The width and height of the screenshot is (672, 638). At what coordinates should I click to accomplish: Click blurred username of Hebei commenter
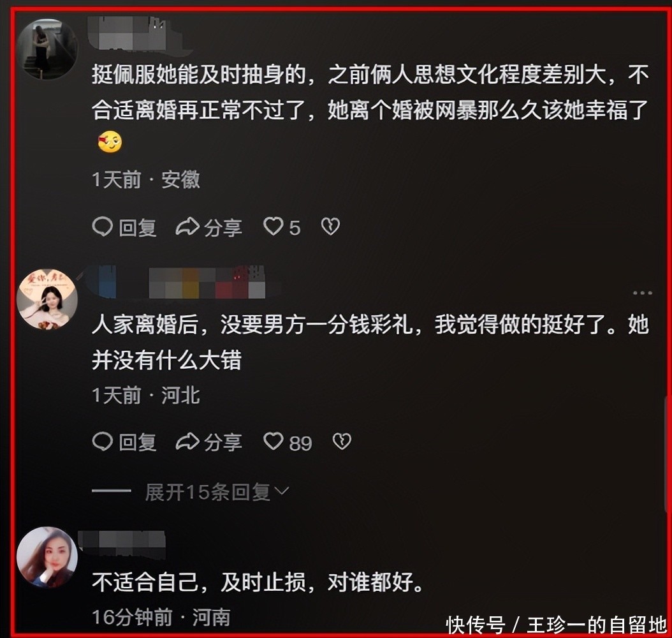(175, 282)
